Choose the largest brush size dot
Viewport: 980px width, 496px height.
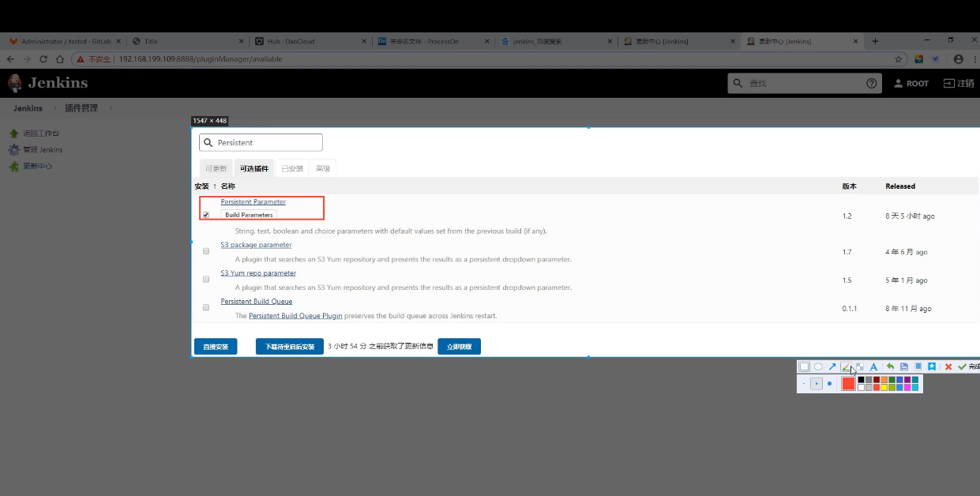[x=829, y=384]
